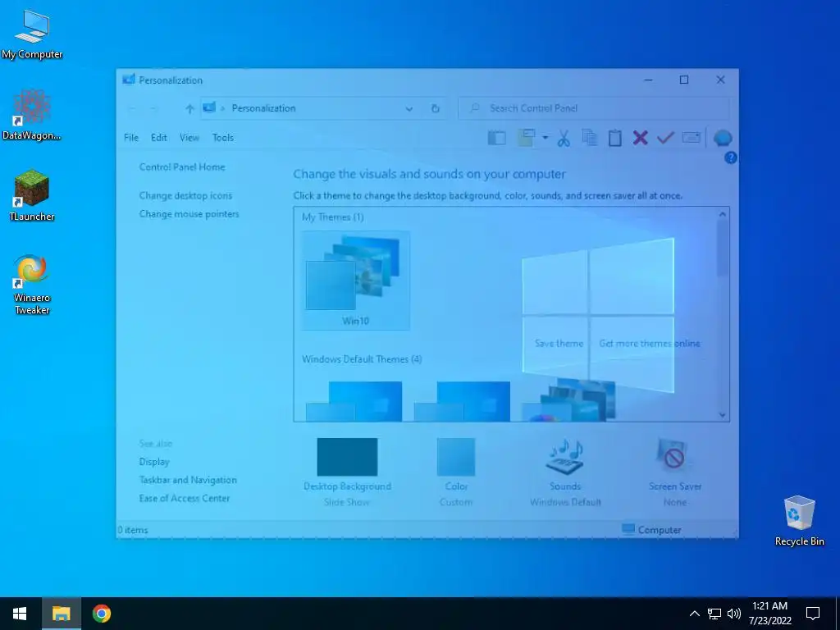Image resolution: width=840 pixels, height=630 pixels.
Task: Open Change mouse pointers link
Action: pos(189,214)
